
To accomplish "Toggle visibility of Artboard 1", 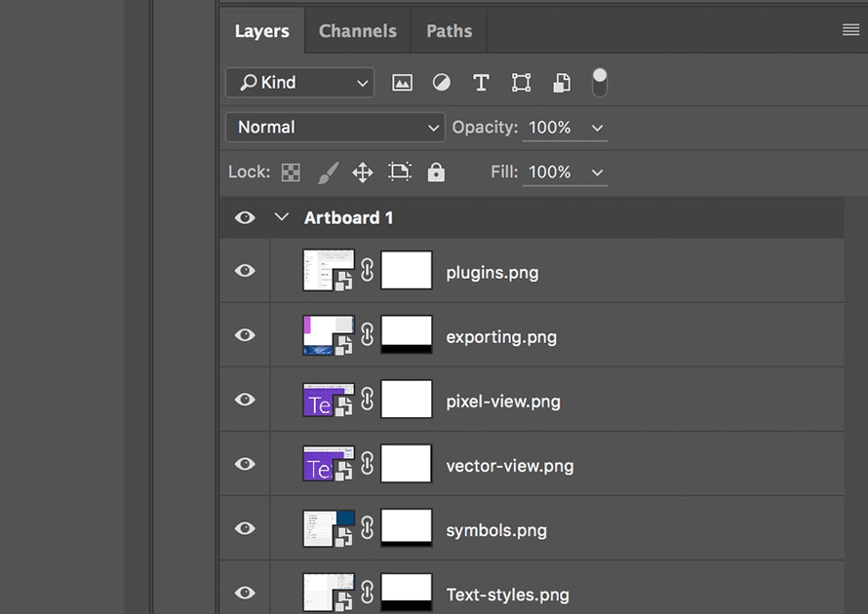I will pyautogui.click(x=245, y=218).
